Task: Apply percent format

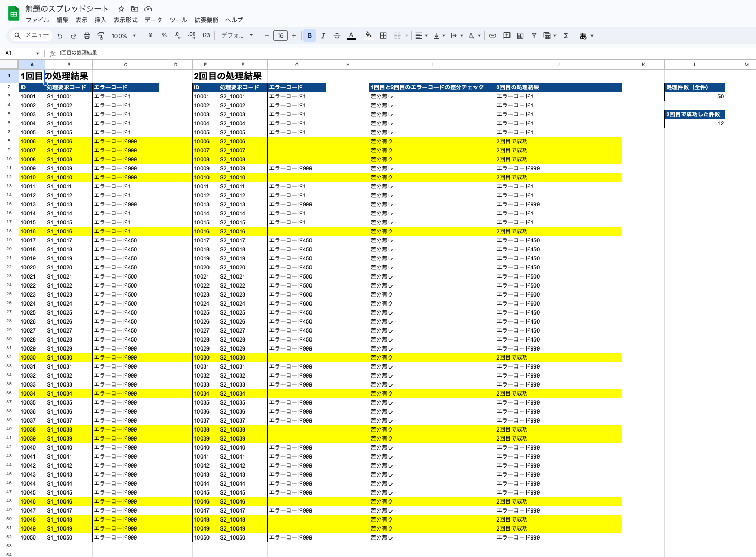Action: coord(164,35)
